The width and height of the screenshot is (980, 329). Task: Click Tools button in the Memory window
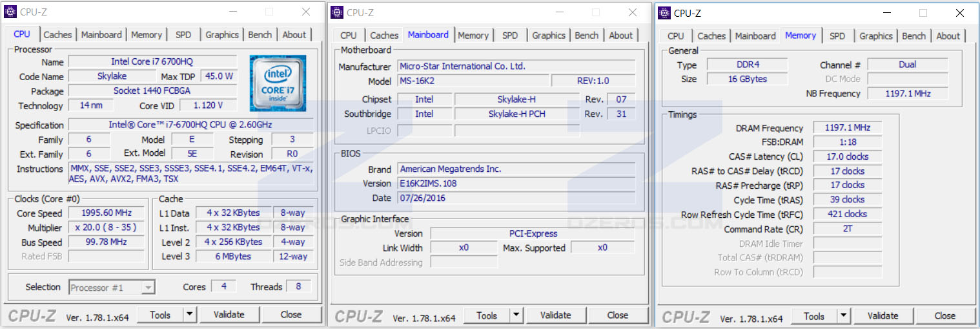pyautogui.click(x=814, y=316)
